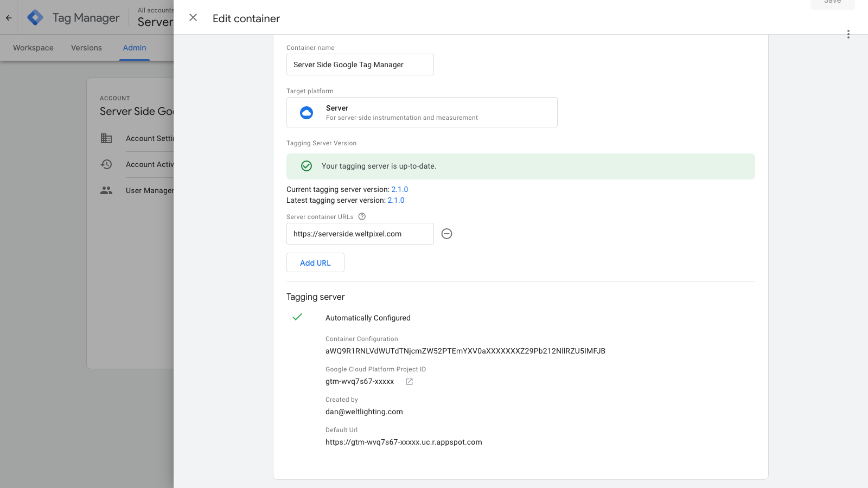Remove the serverside.weltpixel.com URL with minus icon

tap(446, 234)
